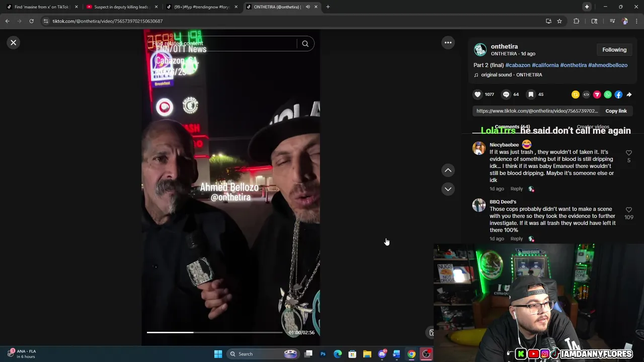
Task: Click the install app icon in address bar
Action: tap(548, 21)
